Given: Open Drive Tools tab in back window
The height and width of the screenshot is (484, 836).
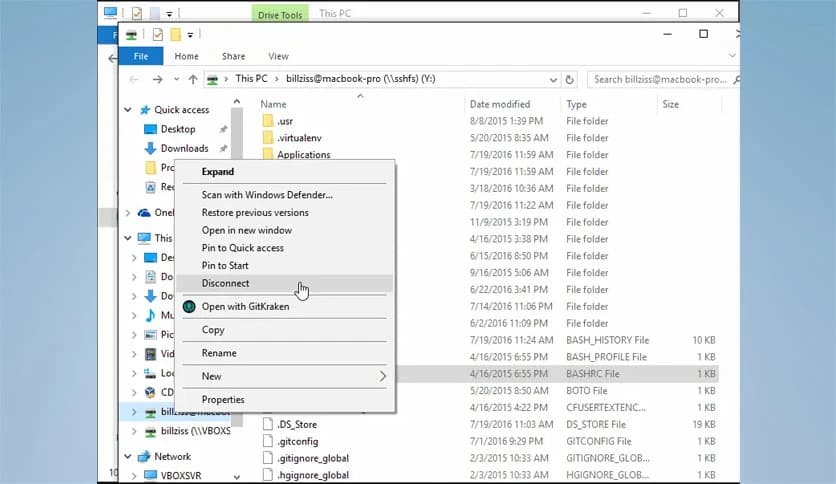Looking at the screenshot, I should coord(280,14).
